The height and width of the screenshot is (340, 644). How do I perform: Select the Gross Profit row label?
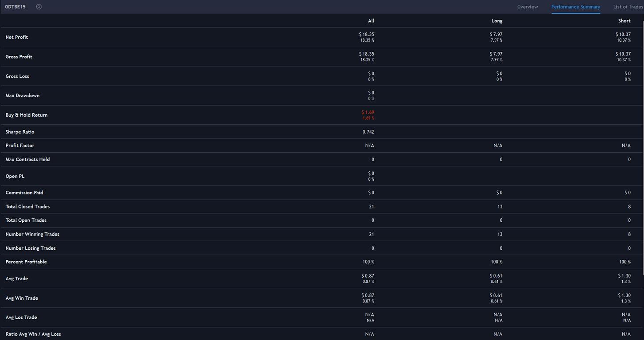tap(19, 57)
